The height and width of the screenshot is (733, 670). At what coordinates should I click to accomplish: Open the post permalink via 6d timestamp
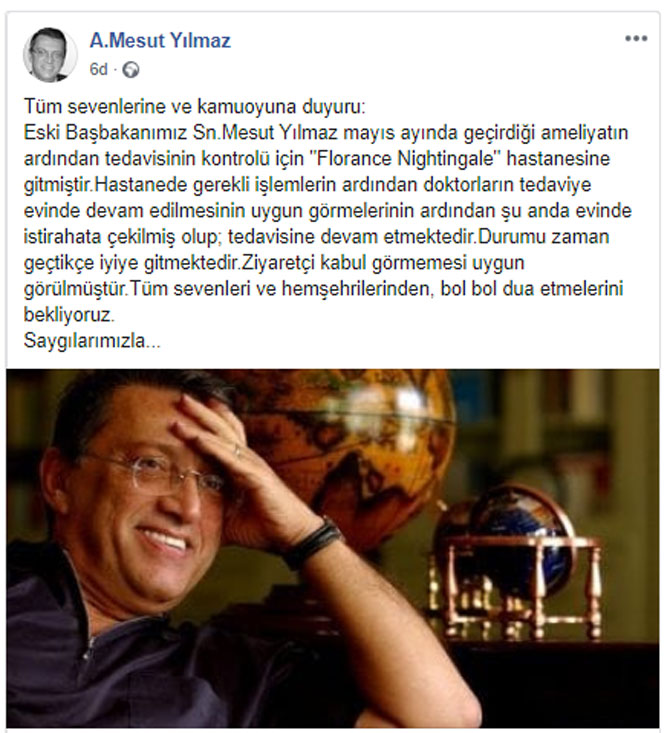pos(98,70)
